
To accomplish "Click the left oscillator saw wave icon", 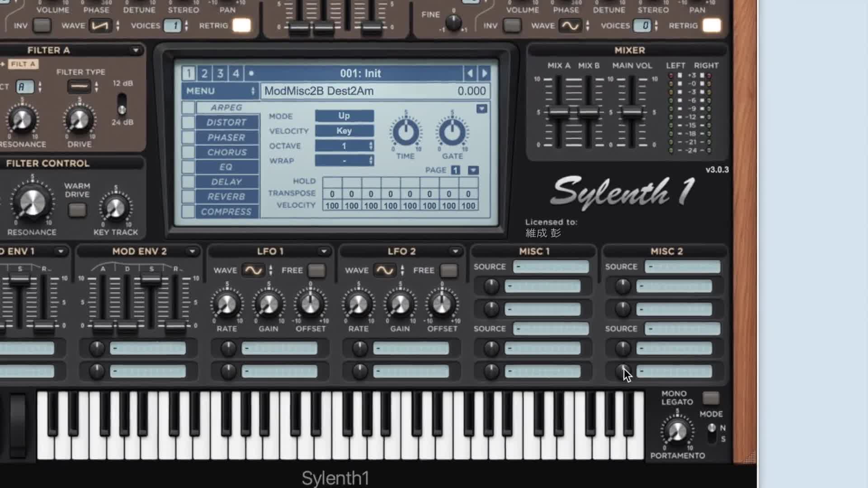I will coord(100,26).
